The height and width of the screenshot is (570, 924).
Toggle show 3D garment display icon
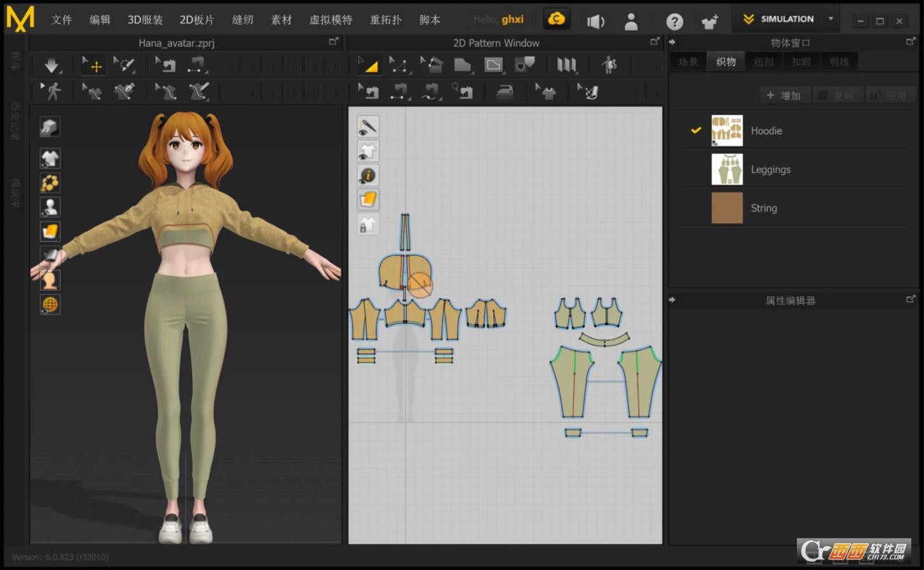50,158
